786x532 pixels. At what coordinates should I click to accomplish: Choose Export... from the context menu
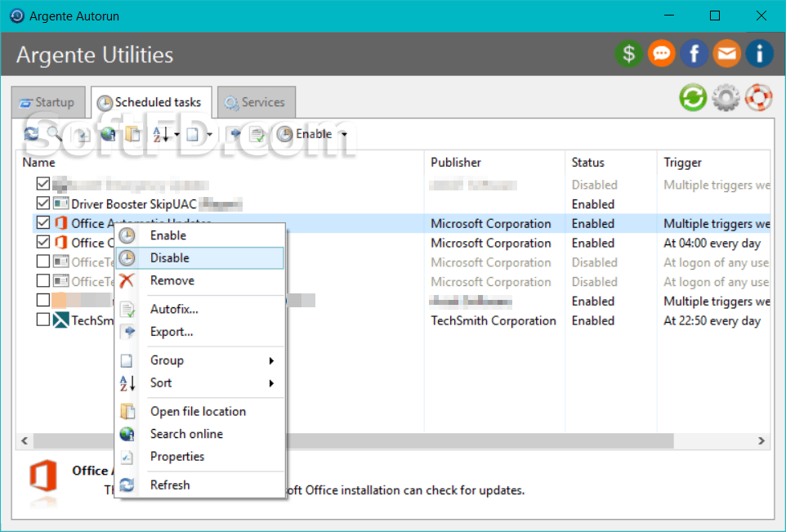[200, 332]
